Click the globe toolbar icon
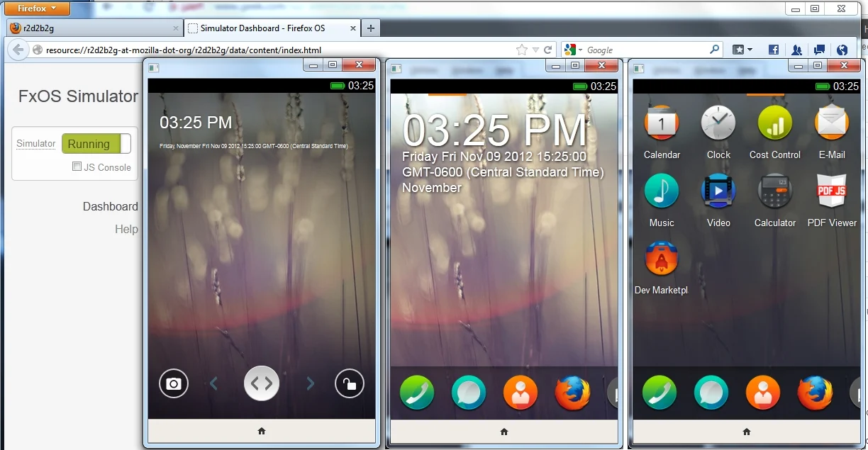Viewport: 868px width, 450px height. pos(842,50)
